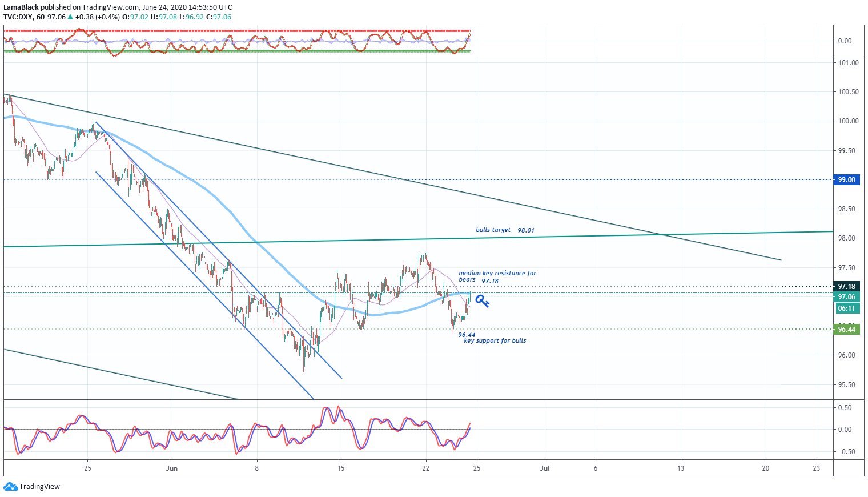Click the '15' date label on time axis
This screenshot has height=497, width=868.
point(341,468)
